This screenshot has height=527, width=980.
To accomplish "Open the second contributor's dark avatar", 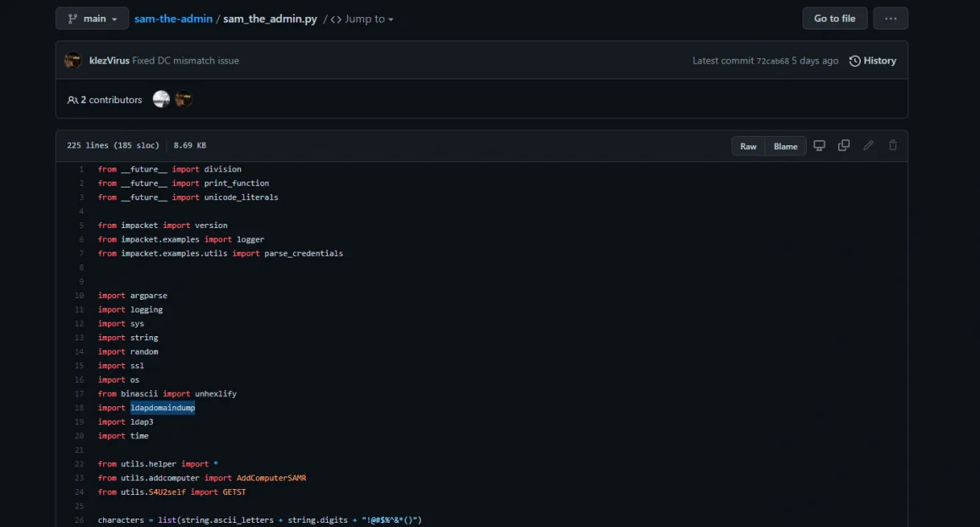I will [183, 99].
